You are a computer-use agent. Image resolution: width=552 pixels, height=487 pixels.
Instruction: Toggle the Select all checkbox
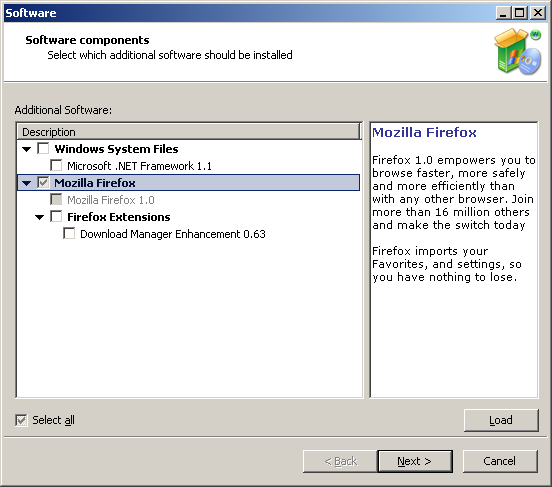[x=21, y=420]
